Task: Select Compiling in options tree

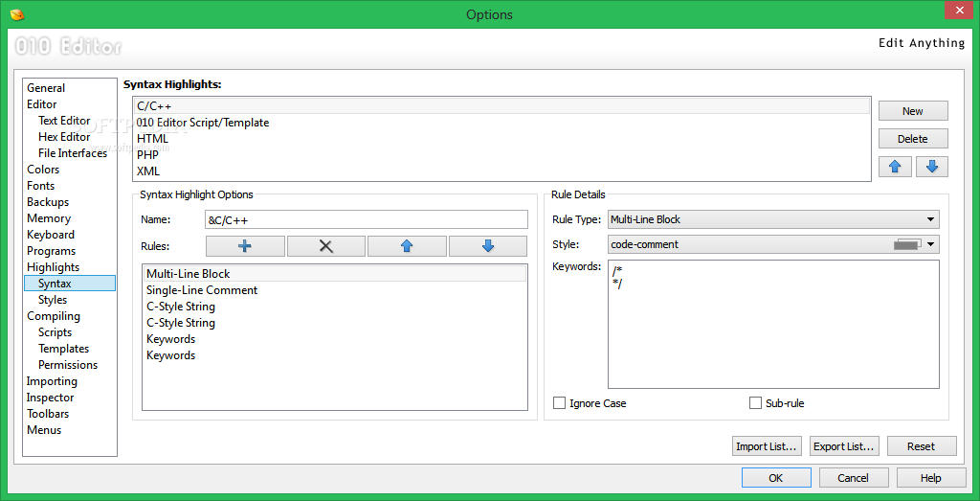Action: click(x=54, y=316)
